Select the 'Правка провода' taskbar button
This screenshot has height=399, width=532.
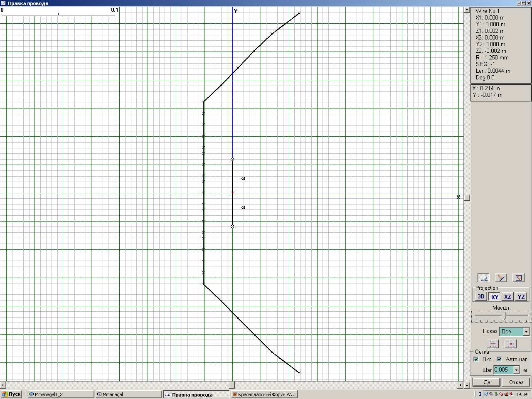(196, 394)
